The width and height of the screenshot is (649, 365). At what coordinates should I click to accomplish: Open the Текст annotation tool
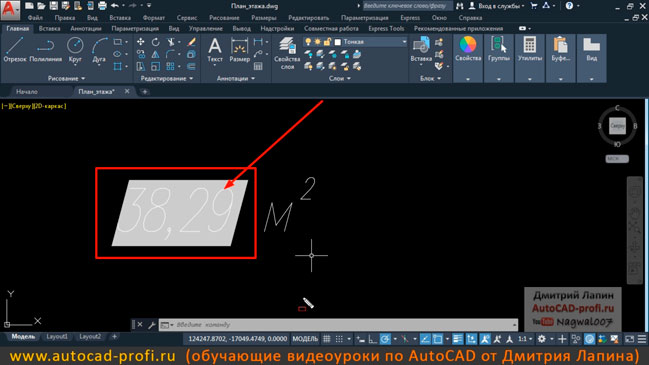(215, 50)
